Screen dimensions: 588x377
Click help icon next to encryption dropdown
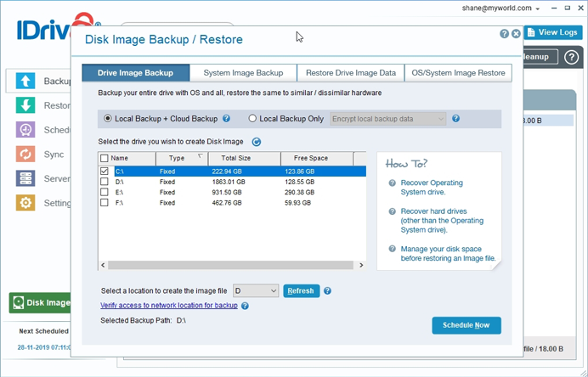point(455,118)
